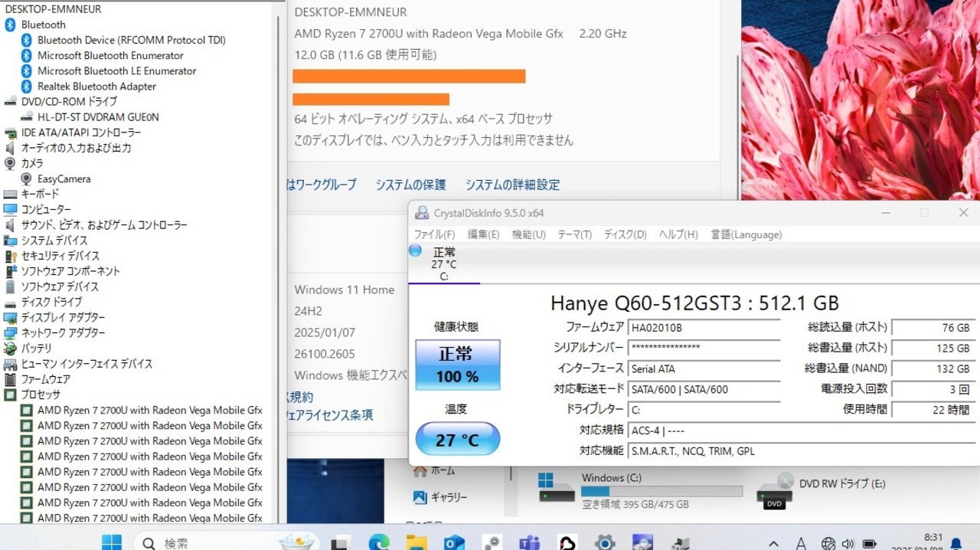Click the バッテリ battery icon
Viewport: 980px width, 550px height.
click(10, 348)
